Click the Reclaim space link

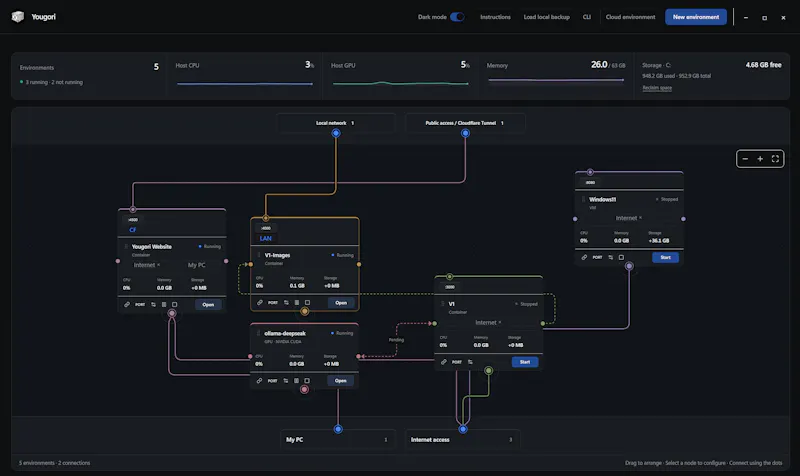[657, 88]
